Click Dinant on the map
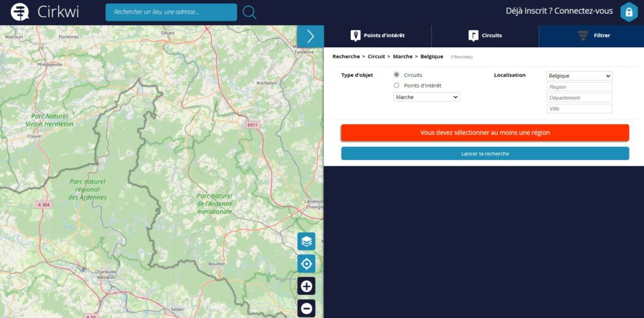 168,33
